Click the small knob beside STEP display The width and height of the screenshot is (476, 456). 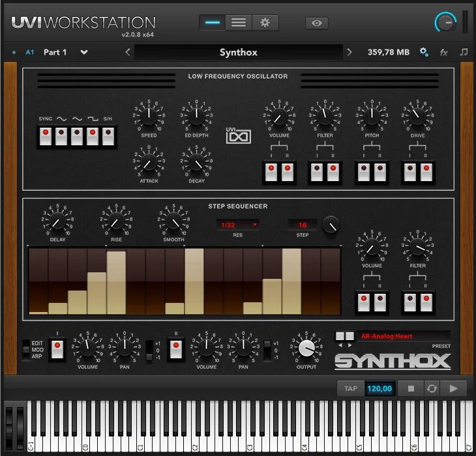[331, 225]
